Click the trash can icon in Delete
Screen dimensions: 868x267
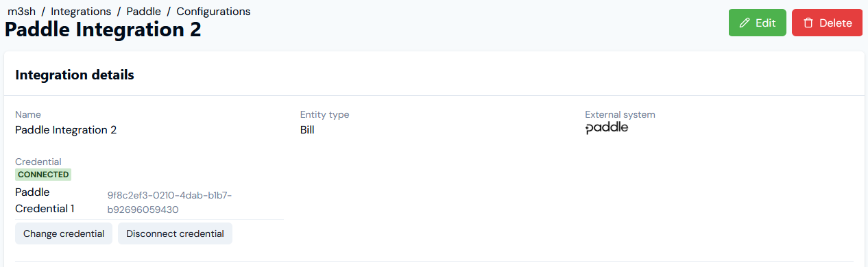[808, 23]
